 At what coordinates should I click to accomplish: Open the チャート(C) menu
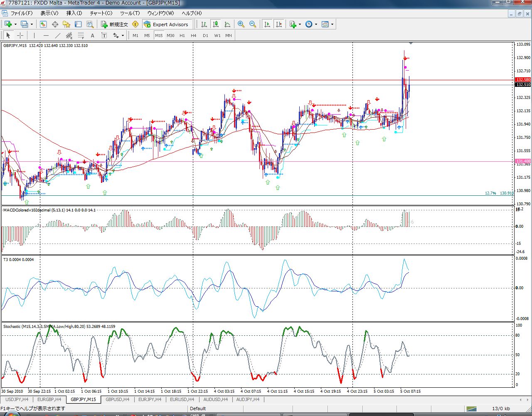[x=101, y=13]
